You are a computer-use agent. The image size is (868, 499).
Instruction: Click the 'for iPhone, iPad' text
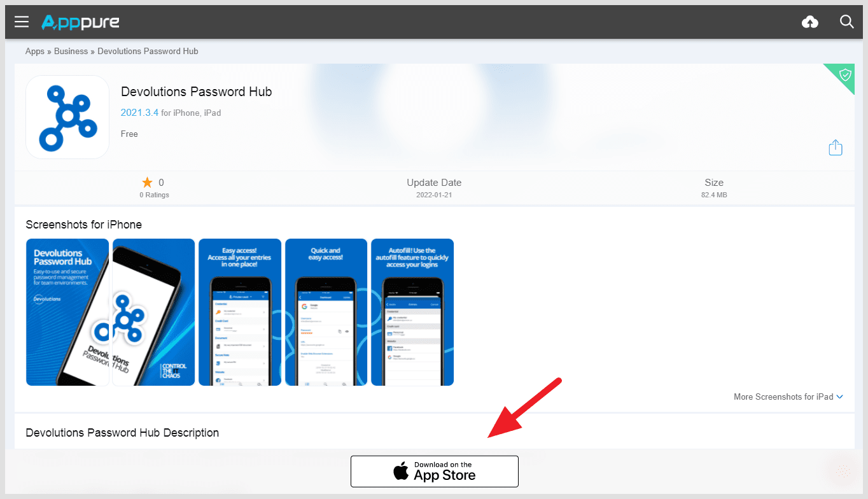[x=191, y=113]
